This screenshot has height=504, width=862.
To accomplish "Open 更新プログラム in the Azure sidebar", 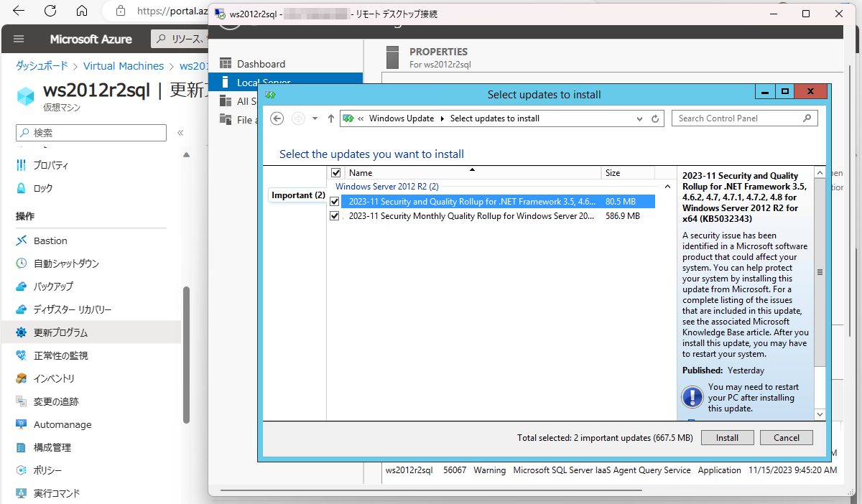I will [x=56, y=332].
